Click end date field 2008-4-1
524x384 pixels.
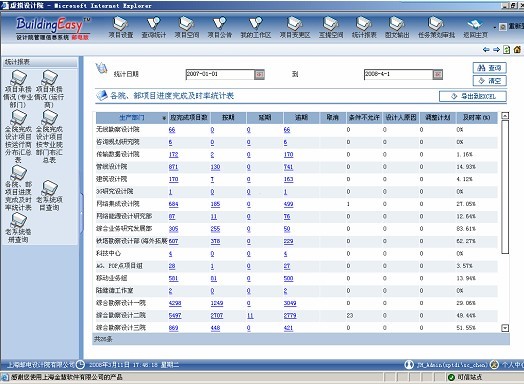[x=398, y=74]
